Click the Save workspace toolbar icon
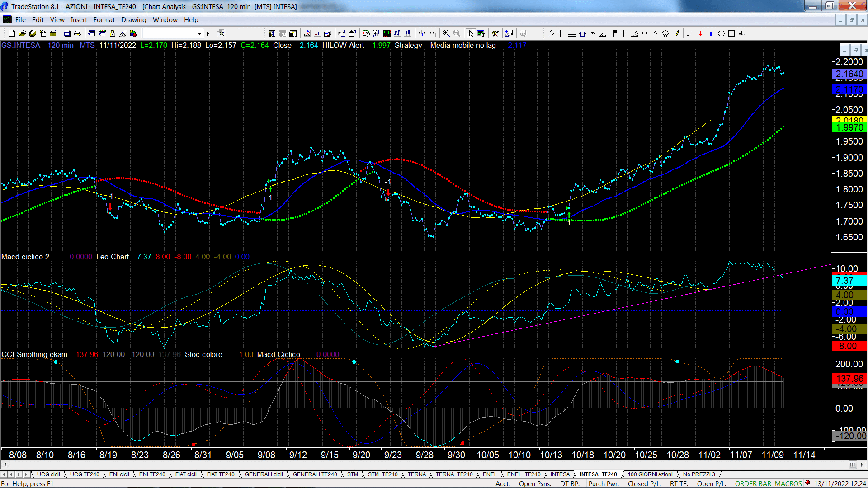The height and width of the screenshot is (488, 868). 33,33
